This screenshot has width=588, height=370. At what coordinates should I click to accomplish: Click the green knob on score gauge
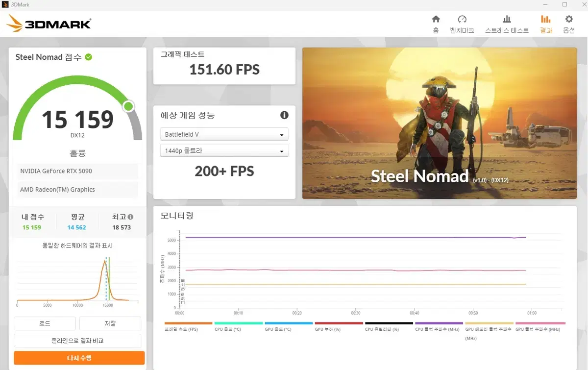tap(128, 106)
